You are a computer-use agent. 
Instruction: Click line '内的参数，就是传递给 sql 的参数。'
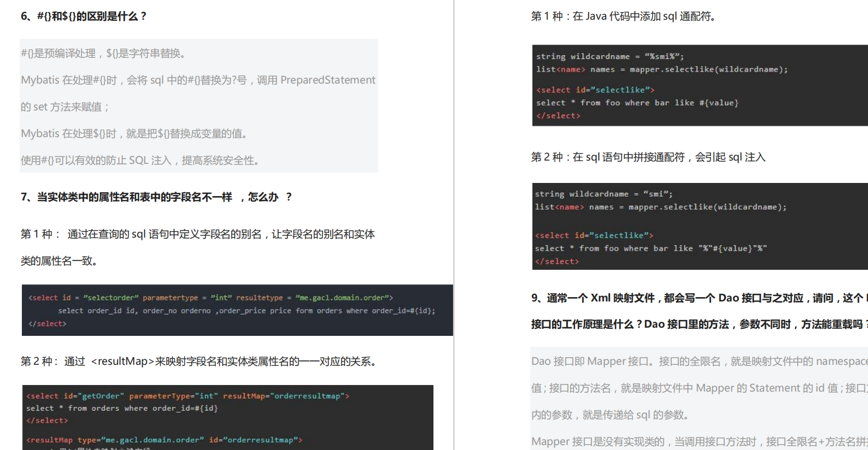coord(611,415)
